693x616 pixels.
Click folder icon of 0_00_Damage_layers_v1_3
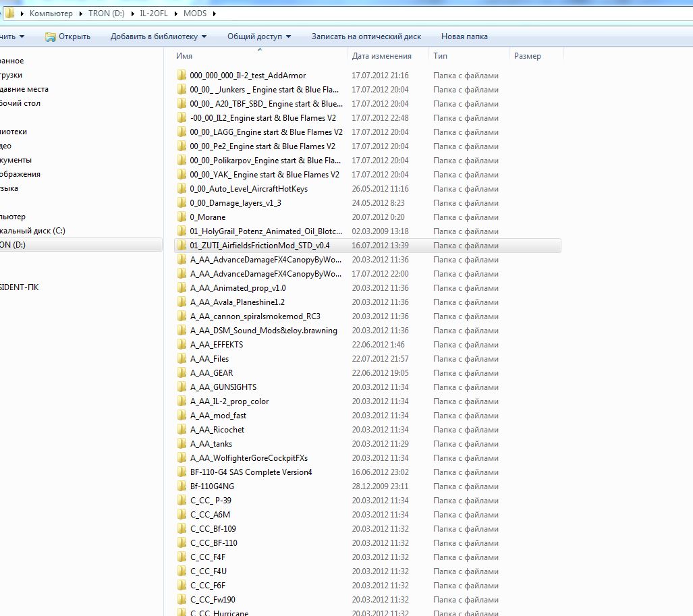[x=182, y=203]
